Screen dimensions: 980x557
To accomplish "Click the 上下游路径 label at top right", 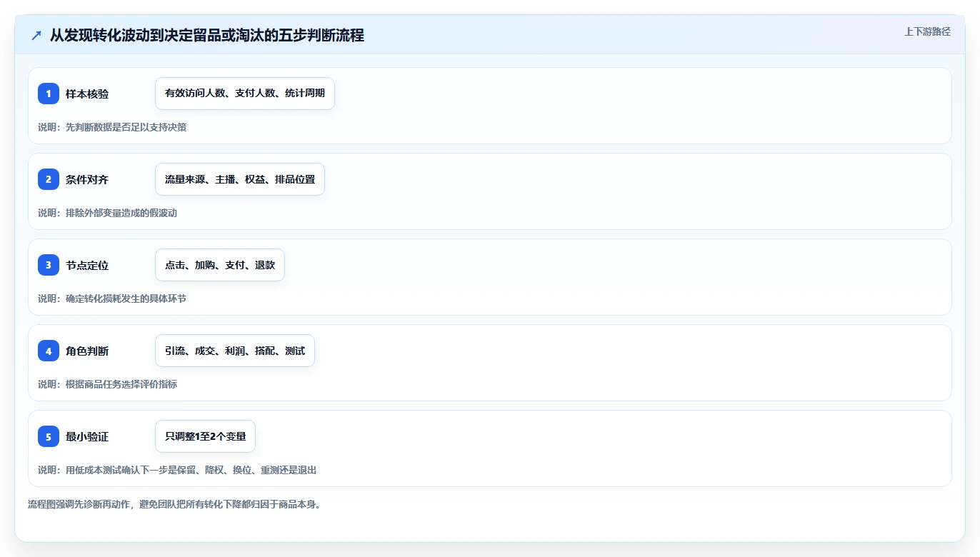I will [927, 31].
